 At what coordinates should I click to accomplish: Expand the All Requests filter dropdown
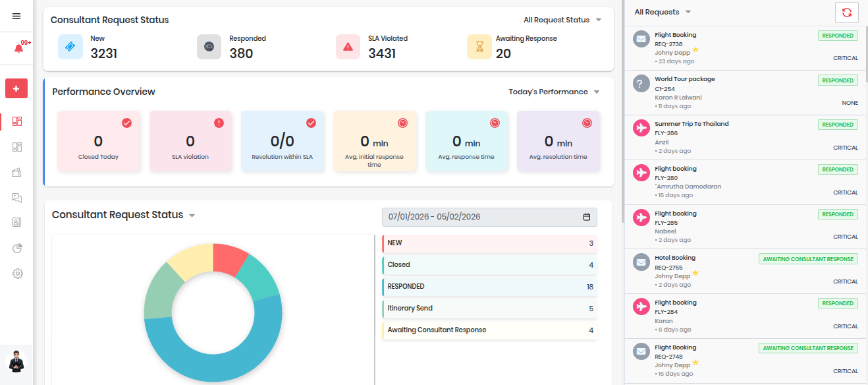click(x=663, y=12)
